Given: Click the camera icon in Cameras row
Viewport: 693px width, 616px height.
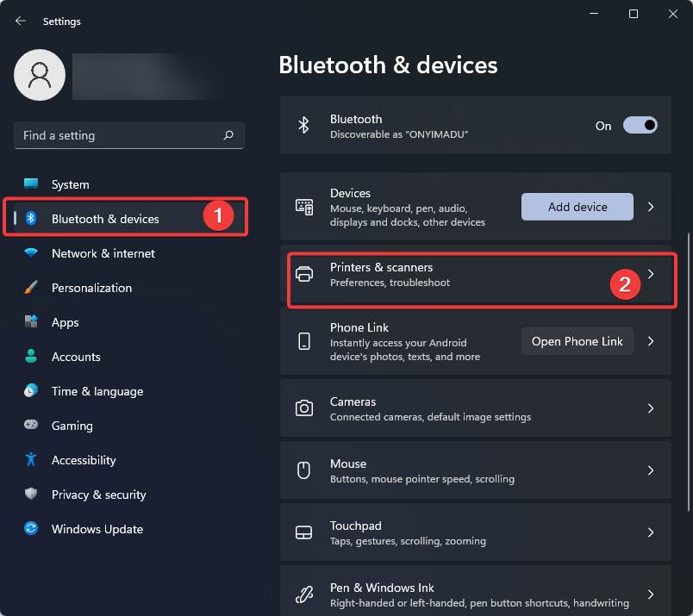Looking at the screenshot, I should point(304,408).
